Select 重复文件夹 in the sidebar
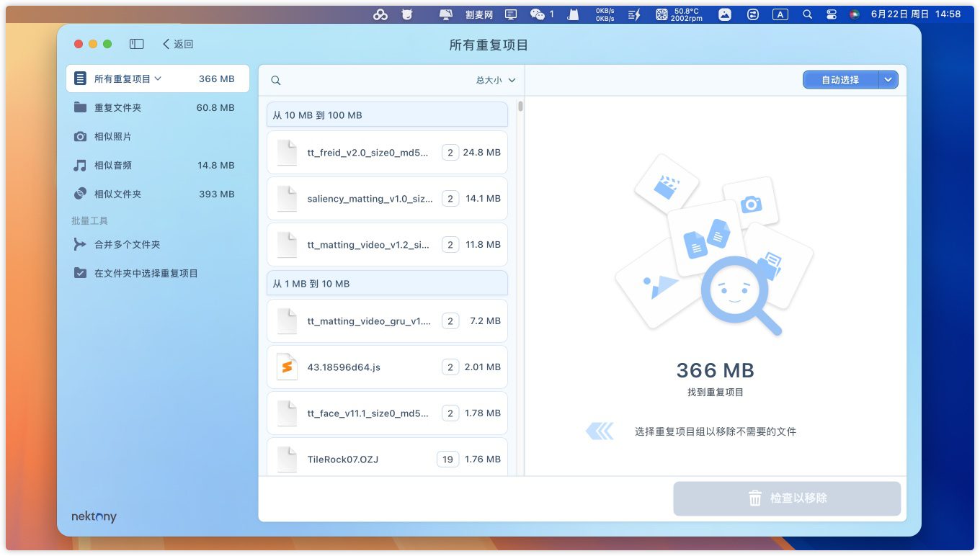980x556 pixels. [117, 107]
